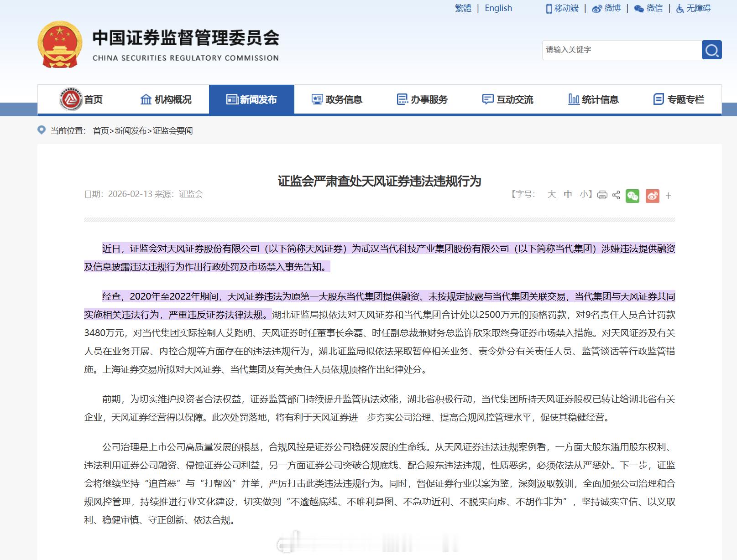Share article via green WeChat icon
Image resolution: width=737 pixels, height=560 pixels.
click(632, 196)
